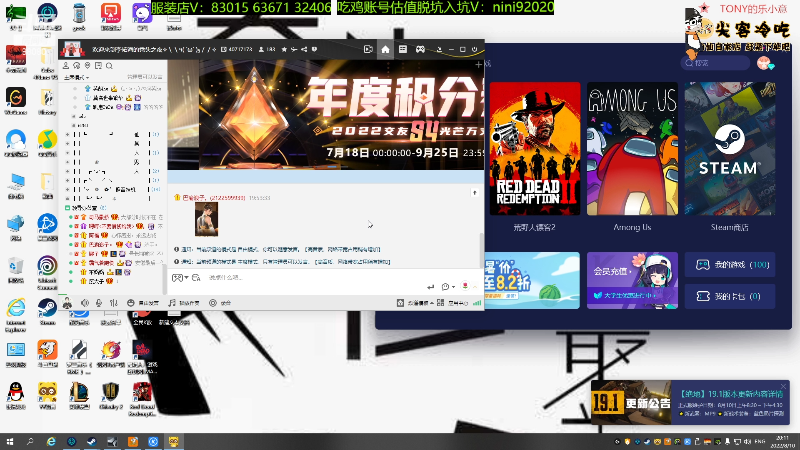Click the search magnifier above channel list

click(109, 66)
